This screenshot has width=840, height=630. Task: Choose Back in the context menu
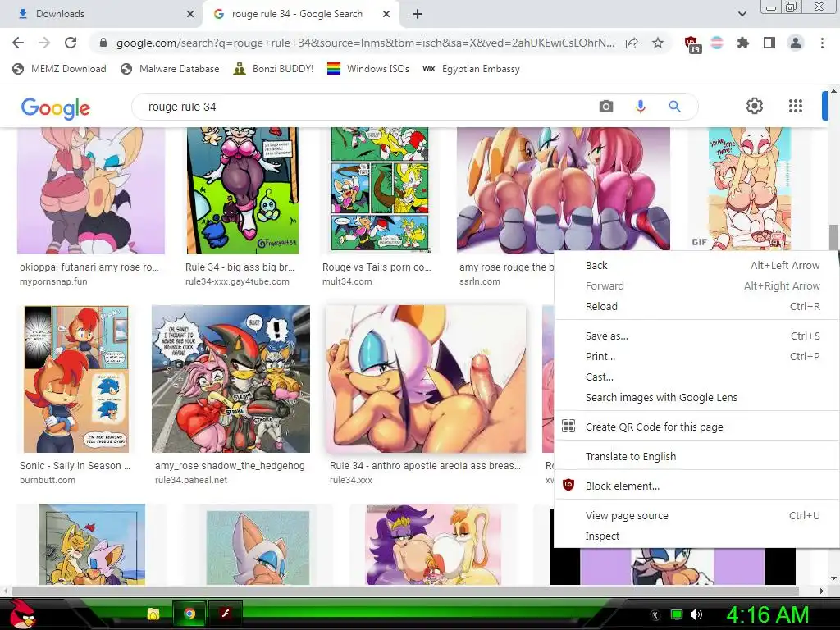coord(697,265)
